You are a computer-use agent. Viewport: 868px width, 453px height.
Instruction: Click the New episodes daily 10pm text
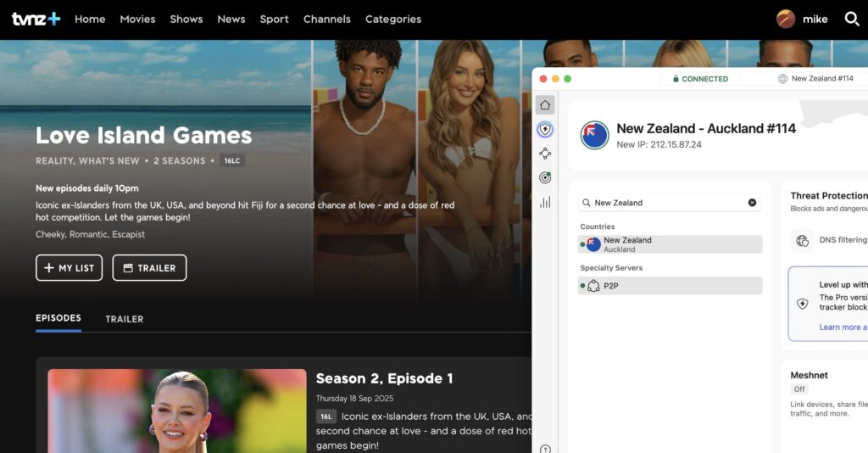[x=87, y=188]
